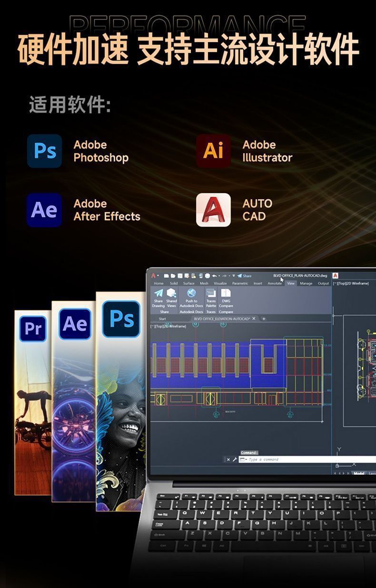The image size is (376, 588).
Task: Click the New file icon in quick access toolbar
Action: [166, 276]
